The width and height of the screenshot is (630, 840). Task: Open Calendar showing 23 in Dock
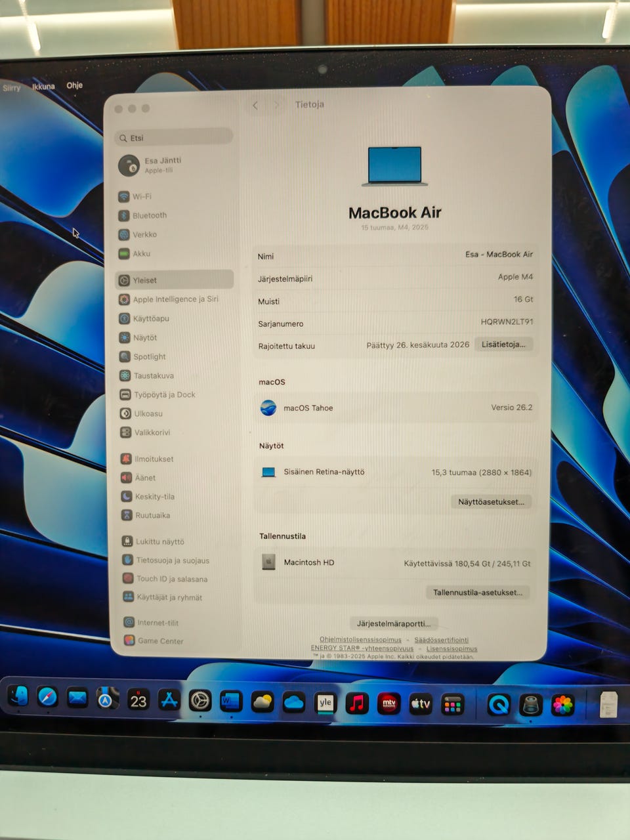tap(138, 700)
